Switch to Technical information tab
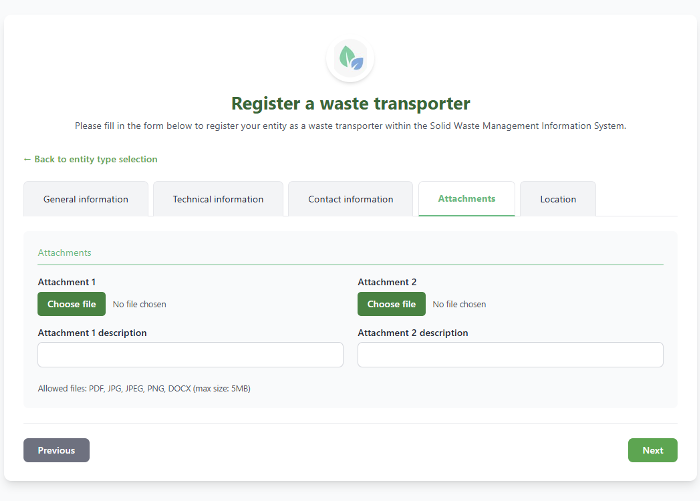This screenshot has height=502, width=700. click(218, 199)
